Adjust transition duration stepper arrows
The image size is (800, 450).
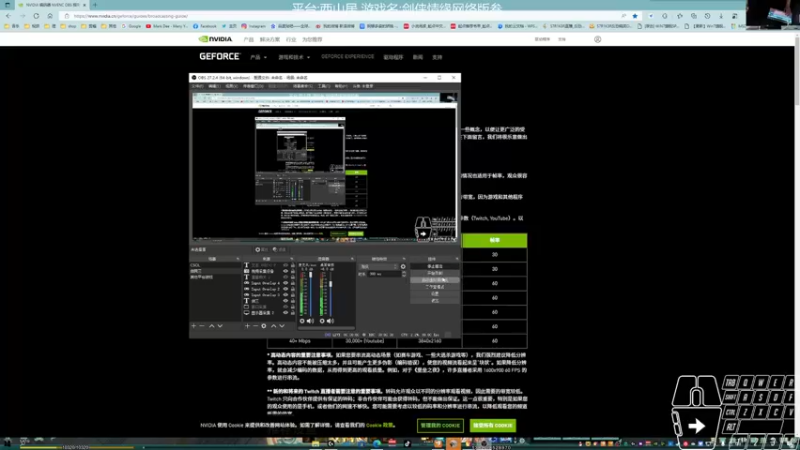point(404,274)
